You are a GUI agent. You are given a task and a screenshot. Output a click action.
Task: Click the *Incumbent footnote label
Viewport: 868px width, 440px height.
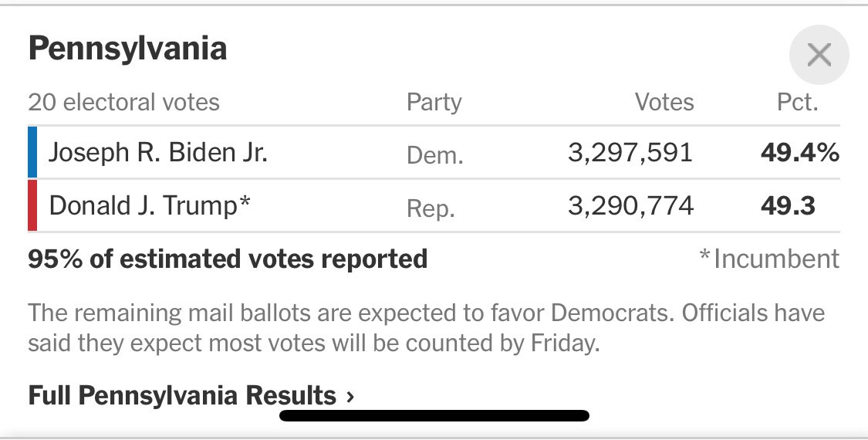click(x=769, y=259)
